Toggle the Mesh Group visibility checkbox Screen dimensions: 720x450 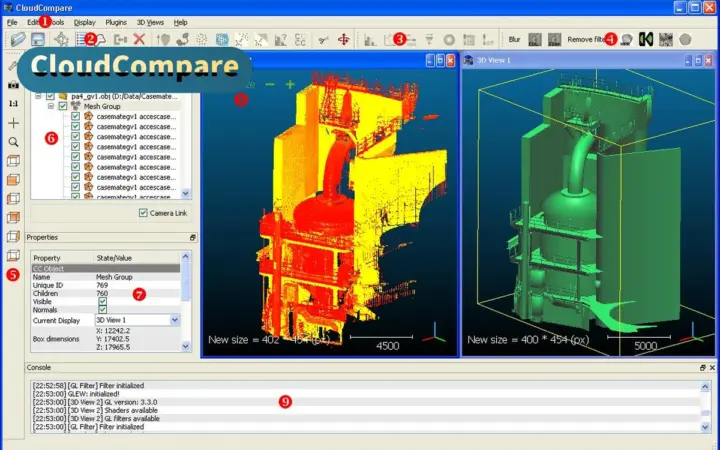pyautogui.click(x=63, y=106)
